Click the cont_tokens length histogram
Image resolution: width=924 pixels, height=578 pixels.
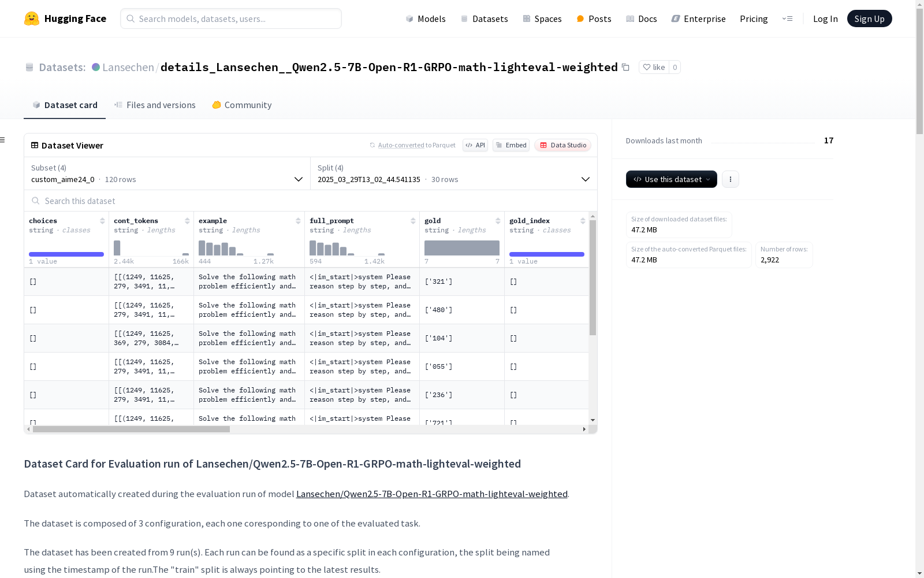151,248
